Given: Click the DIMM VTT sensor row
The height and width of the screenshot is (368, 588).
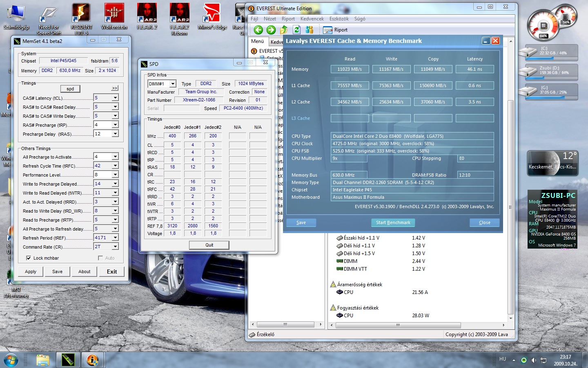Looking at the screenshot, I should (x=381, y=269).
